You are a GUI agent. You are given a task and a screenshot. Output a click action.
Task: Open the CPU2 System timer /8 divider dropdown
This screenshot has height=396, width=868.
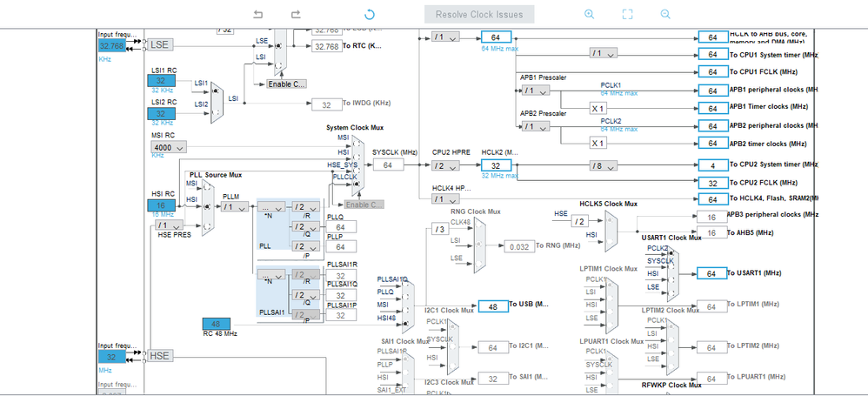click(x=604, y=165)
